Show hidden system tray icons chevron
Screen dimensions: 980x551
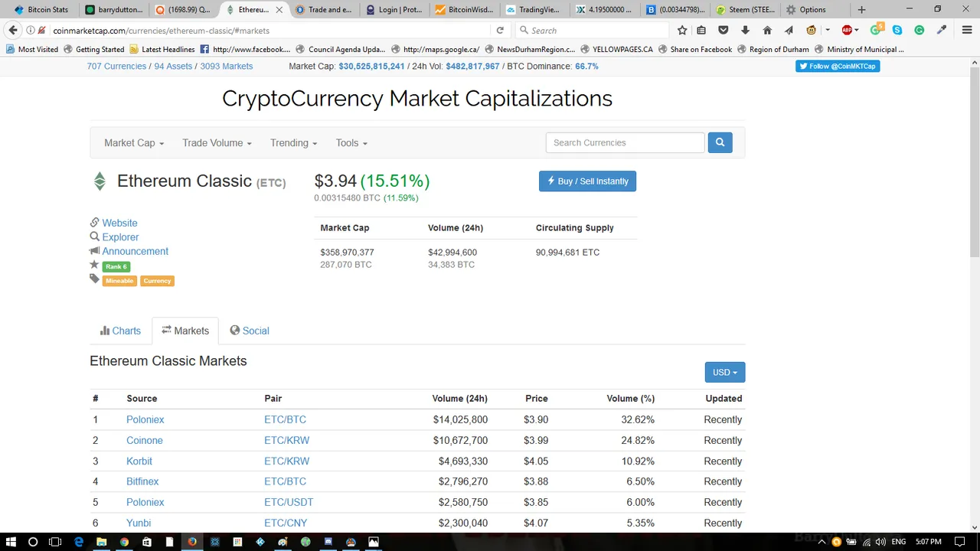tap(822, 542)
